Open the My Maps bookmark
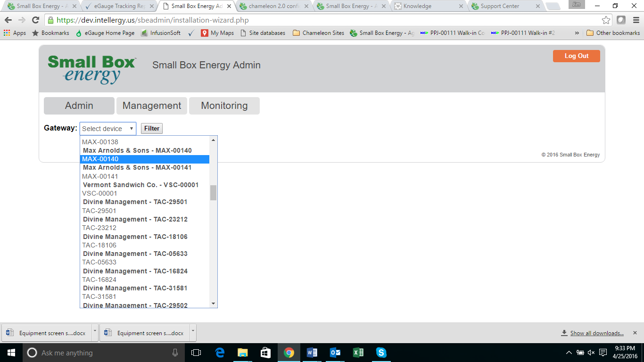Viewport: 644px width, 362px height. click(217, 33)
